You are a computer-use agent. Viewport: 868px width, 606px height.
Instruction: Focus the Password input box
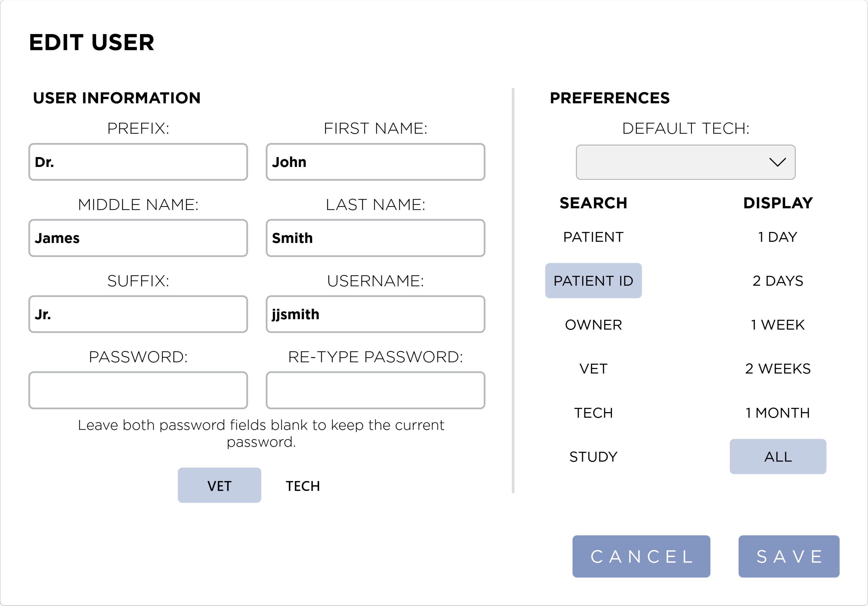click(x=138, y=390)
